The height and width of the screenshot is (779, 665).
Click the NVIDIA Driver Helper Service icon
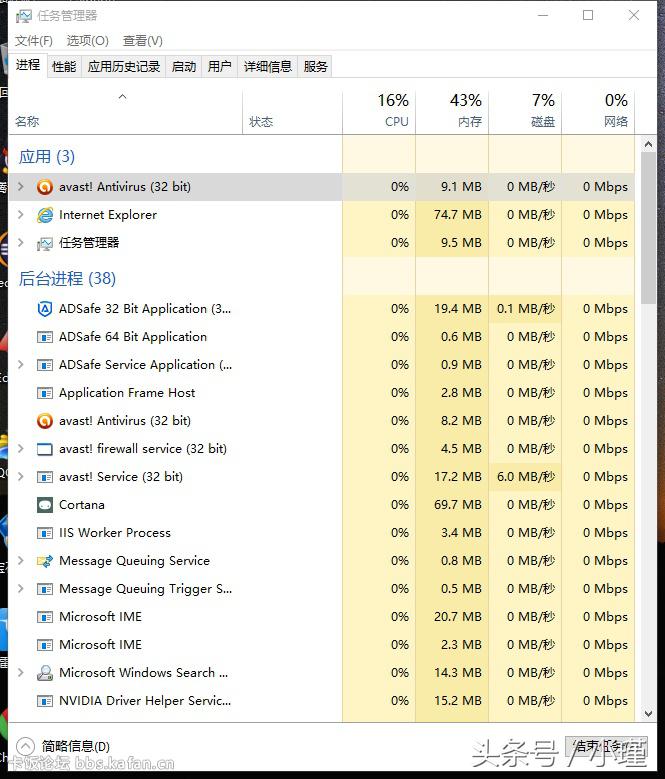click(45, 701)
